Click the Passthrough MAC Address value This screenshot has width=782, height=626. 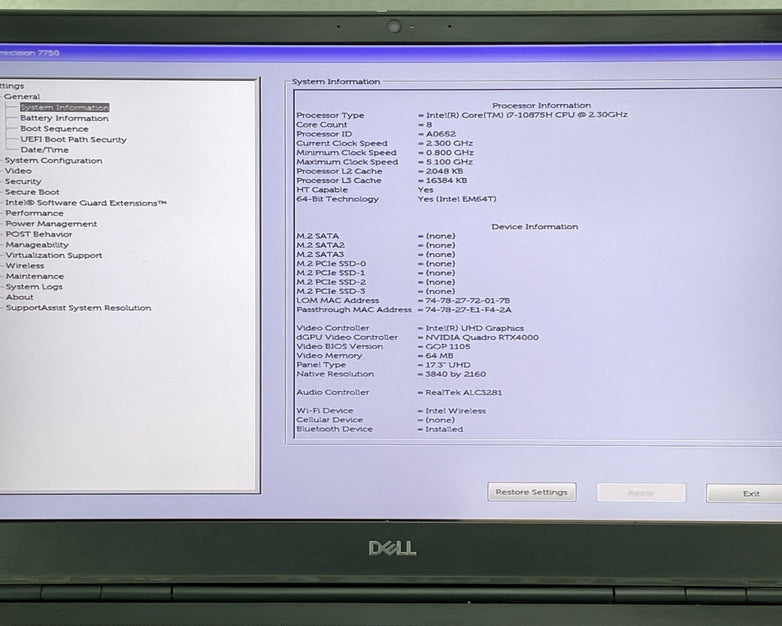[468, 310]
